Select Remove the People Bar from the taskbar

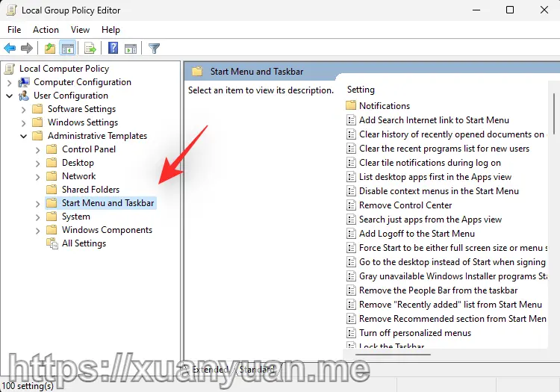[438, 290]
